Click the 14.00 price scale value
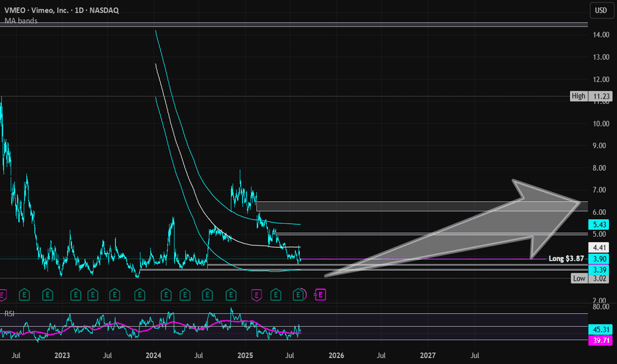Screen dimensions: 617x364 coord(601,35)
